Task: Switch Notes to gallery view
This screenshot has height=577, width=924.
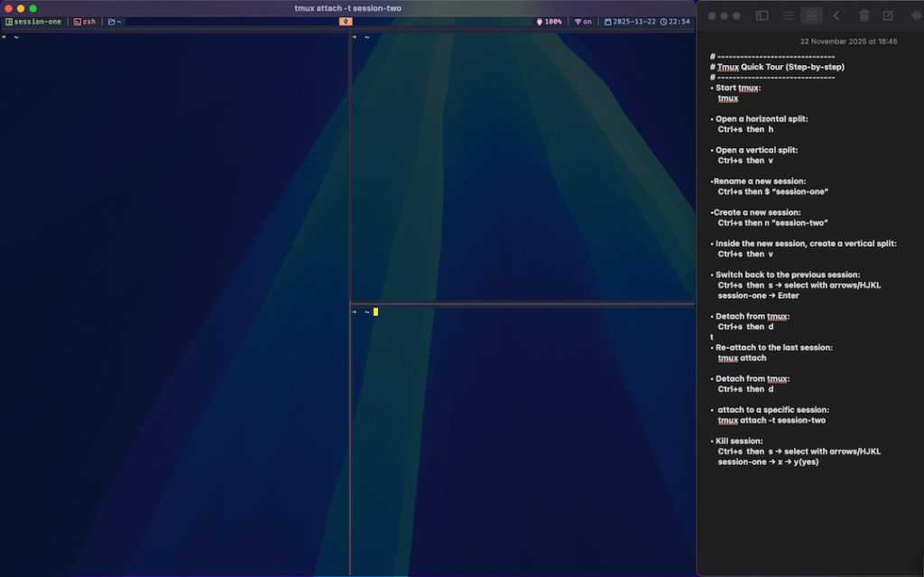Action: click(x=811, y=15)
